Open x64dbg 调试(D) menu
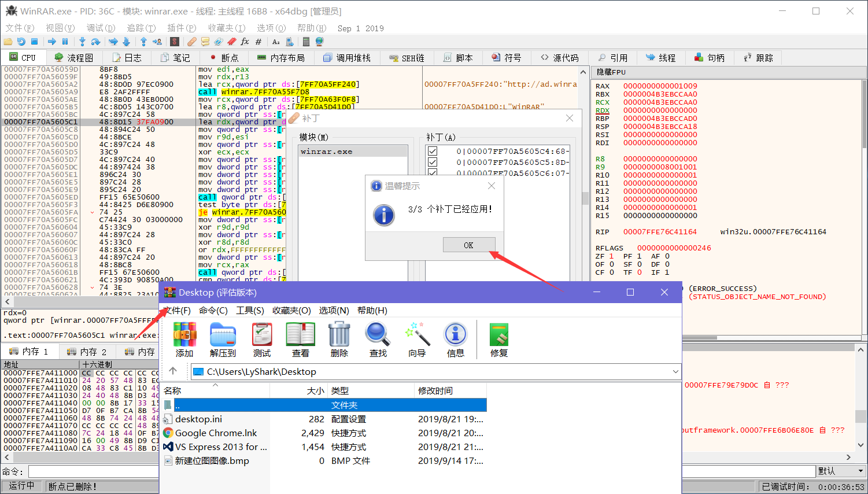The height and width of the screenshot is (494, 868). coord(101,28)
